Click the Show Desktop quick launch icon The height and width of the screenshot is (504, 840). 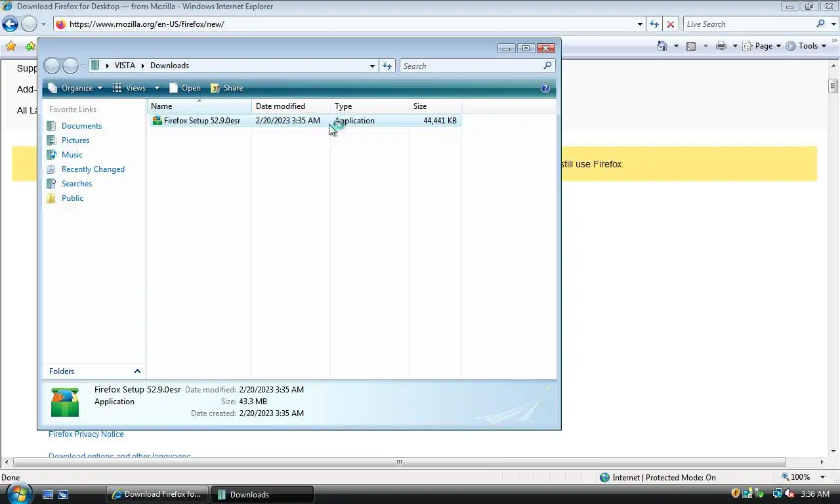point(48,494)
